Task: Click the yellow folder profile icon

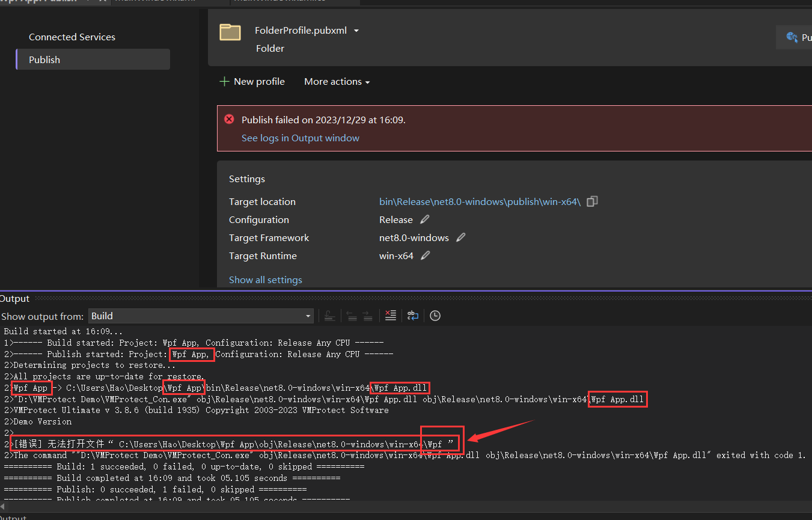Action: [x=230, y=32]
